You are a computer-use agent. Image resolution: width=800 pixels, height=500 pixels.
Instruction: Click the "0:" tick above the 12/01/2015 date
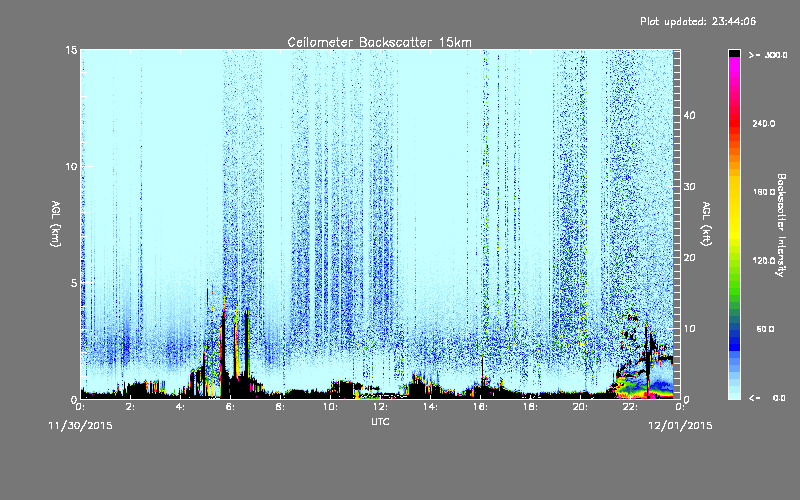(x=680, y=407)
